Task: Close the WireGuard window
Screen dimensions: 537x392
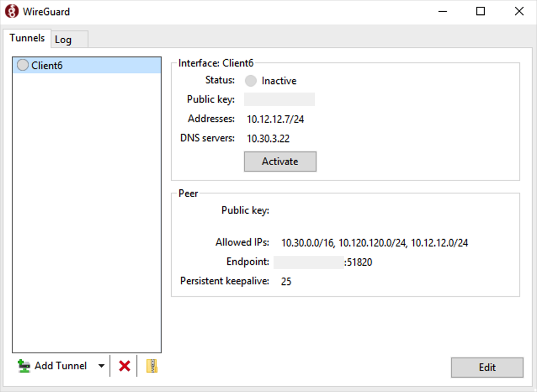Action: tap(519, 11)
